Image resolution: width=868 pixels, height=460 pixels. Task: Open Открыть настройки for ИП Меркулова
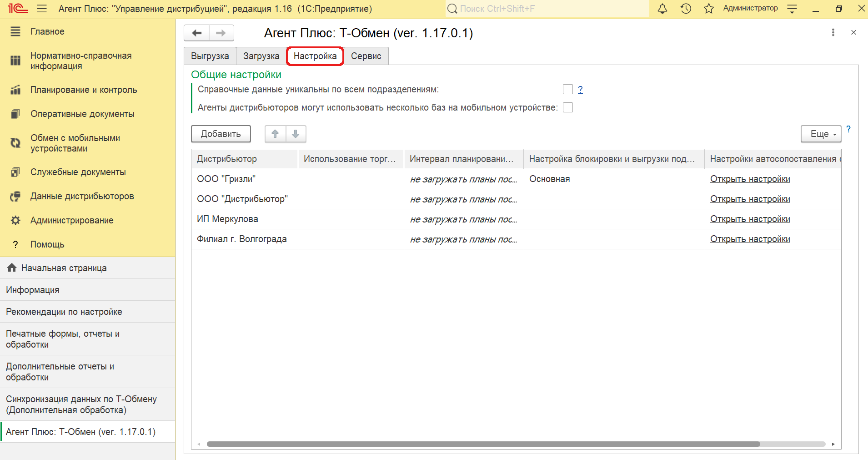750,219
